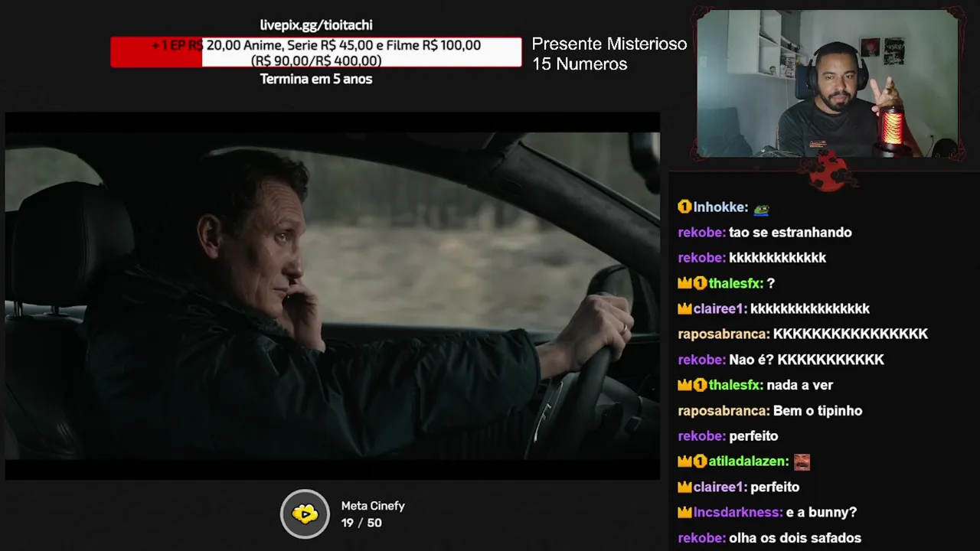
Task: Click the frog emote in Inhokke's message
Action: [761, 208]
